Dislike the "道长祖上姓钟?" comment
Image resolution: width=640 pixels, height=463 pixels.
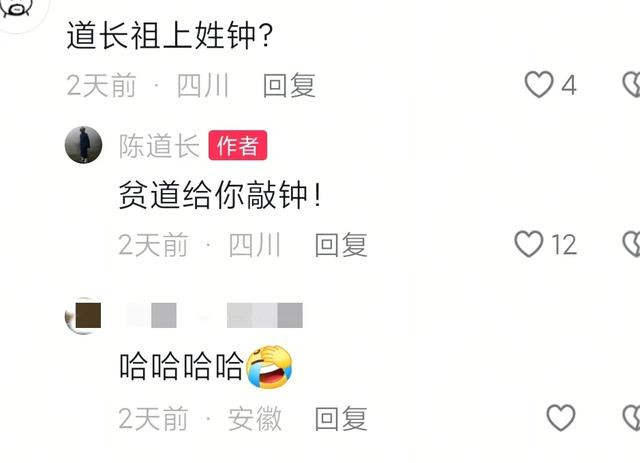coord(631,85)
